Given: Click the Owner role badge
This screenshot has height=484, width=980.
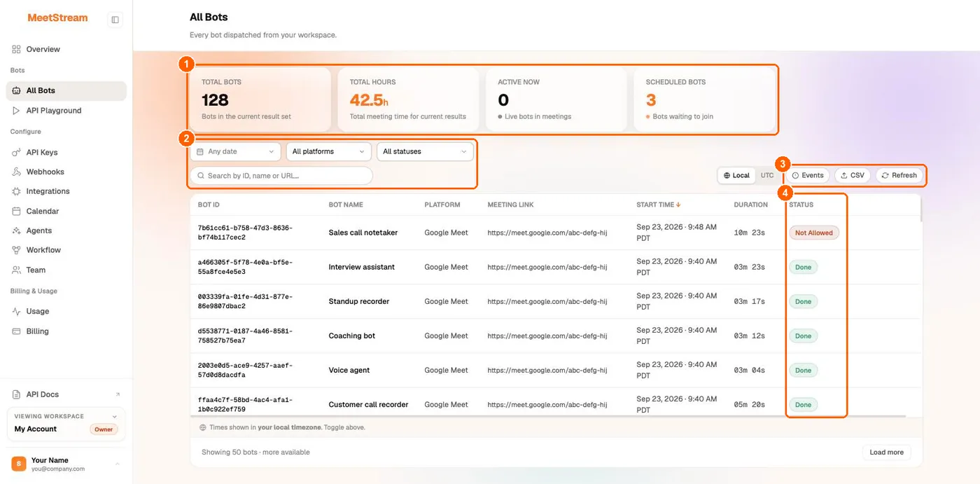Looking at the screenshot, I should (x=104, y=429).
